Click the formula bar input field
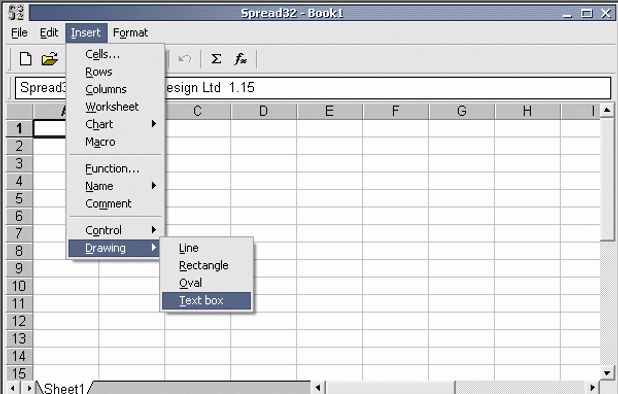This screenshot has width=618, height=394. (313, 87)
